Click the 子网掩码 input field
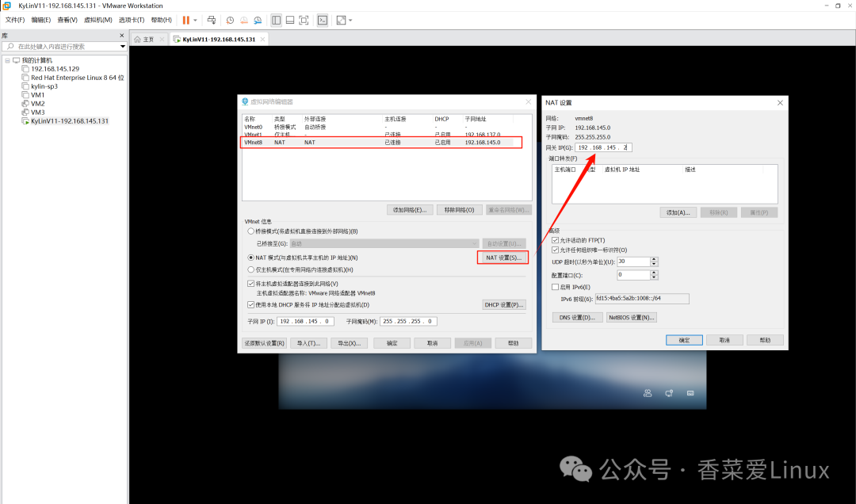The height and width of the screenshot is (504, 856). (x=408, y=322)
